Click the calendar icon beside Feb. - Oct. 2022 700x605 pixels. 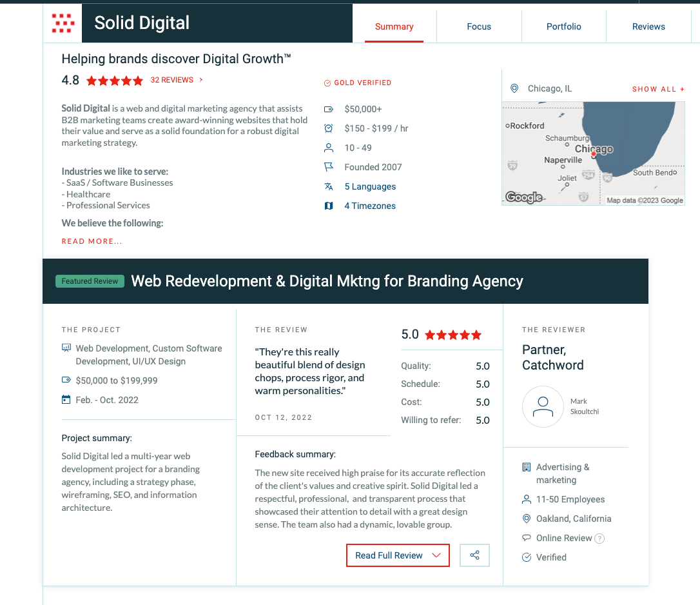[x=66, y=399]
